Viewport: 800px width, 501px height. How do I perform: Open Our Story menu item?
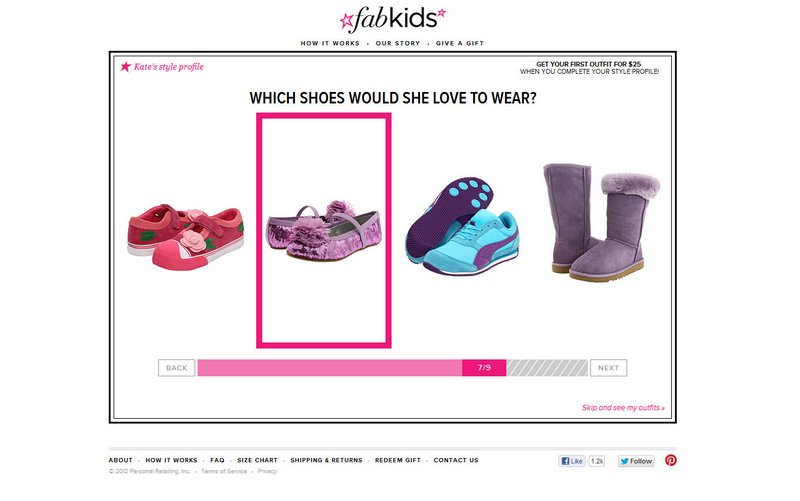click(398, 43)
